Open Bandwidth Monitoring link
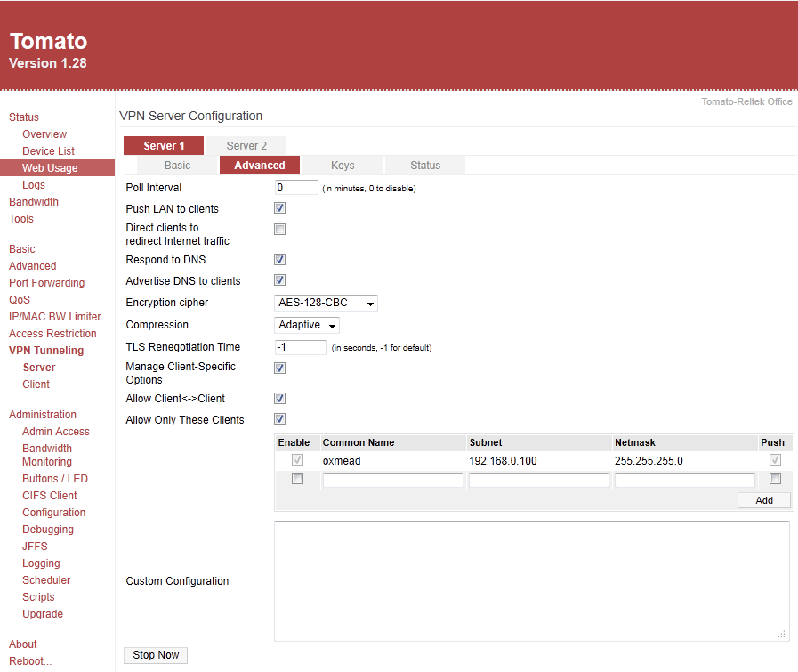 (x=47, y=455)
